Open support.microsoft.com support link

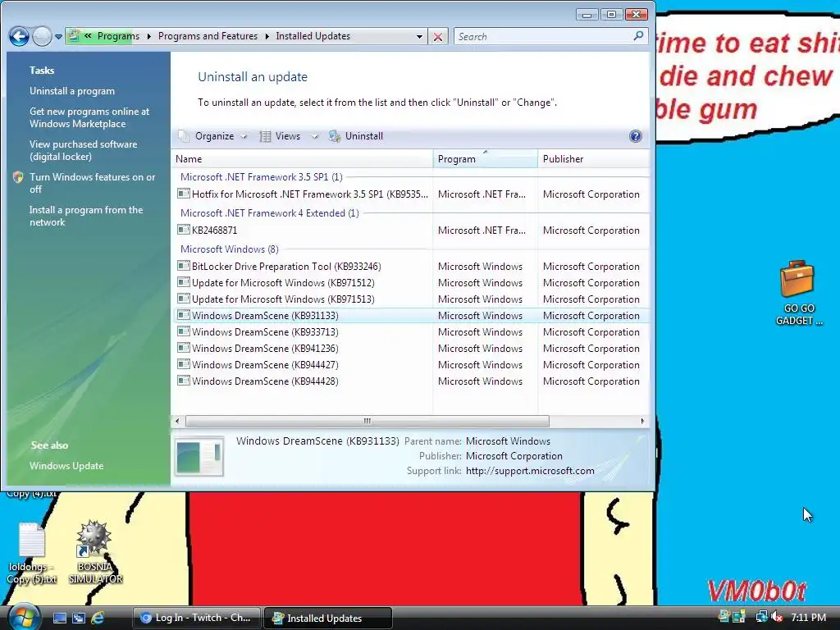click(530, 470)
